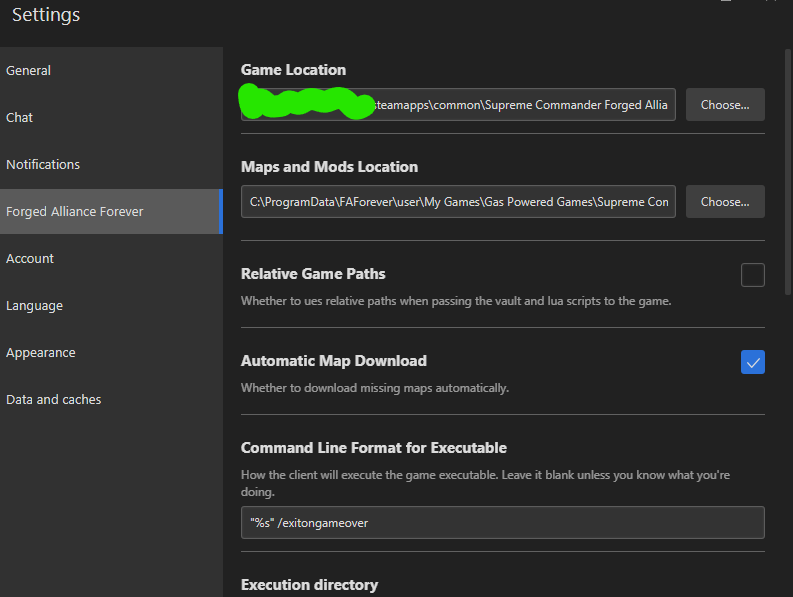Click the relative paths description text
Image resolution: width=793 pixels, height=597 pixels.
pos(456,301)
